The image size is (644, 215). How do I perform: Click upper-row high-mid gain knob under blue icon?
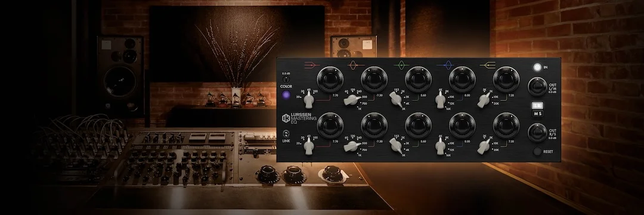[x=462, y=79]
